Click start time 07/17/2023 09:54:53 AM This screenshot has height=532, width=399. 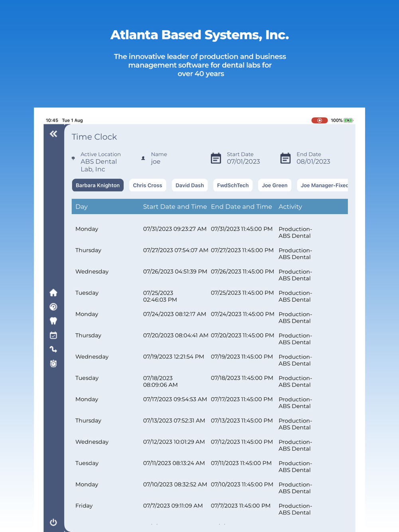point(175,399)
